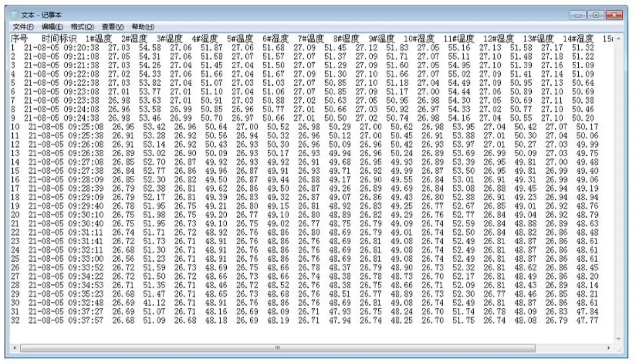Click the vertical scrollbar up arrow
The height and width of the screenshot is (364, 640).
618,38
